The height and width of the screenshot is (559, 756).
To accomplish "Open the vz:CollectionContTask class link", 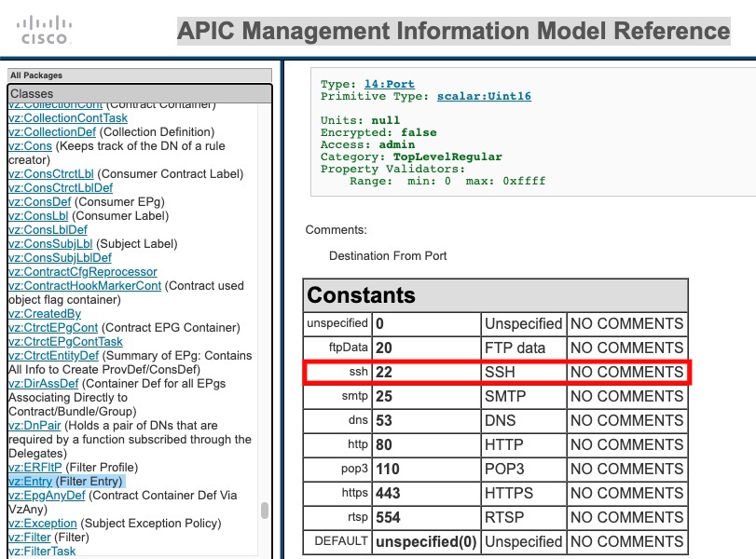I will [68, 118].
